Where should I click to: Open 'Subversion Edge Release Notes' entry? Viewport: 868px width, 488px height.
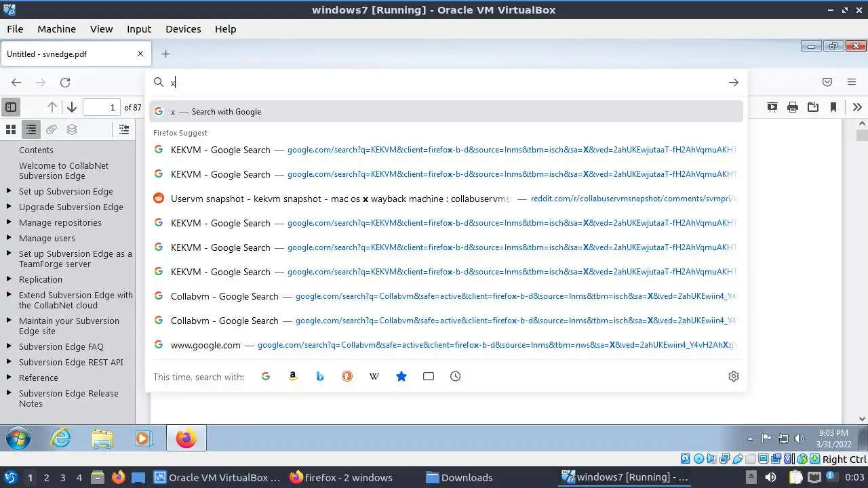point(68,399)
